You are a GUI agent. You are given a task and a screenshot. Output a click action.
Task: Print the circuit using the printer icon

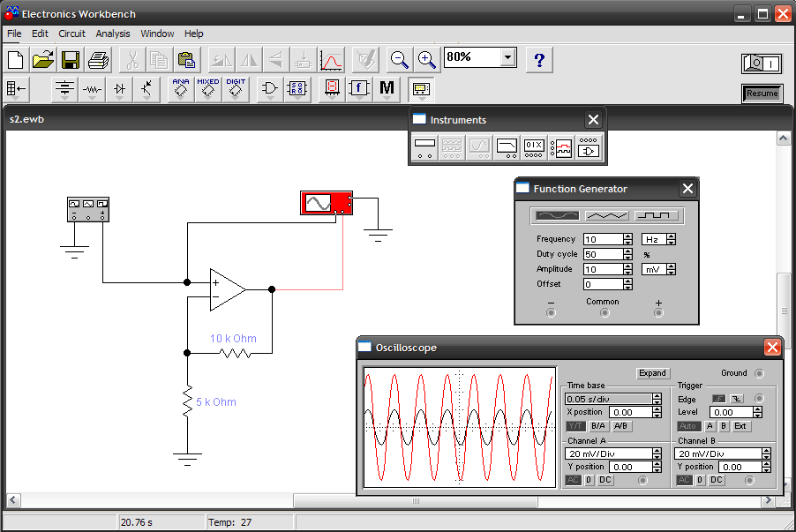coord(98,60)
